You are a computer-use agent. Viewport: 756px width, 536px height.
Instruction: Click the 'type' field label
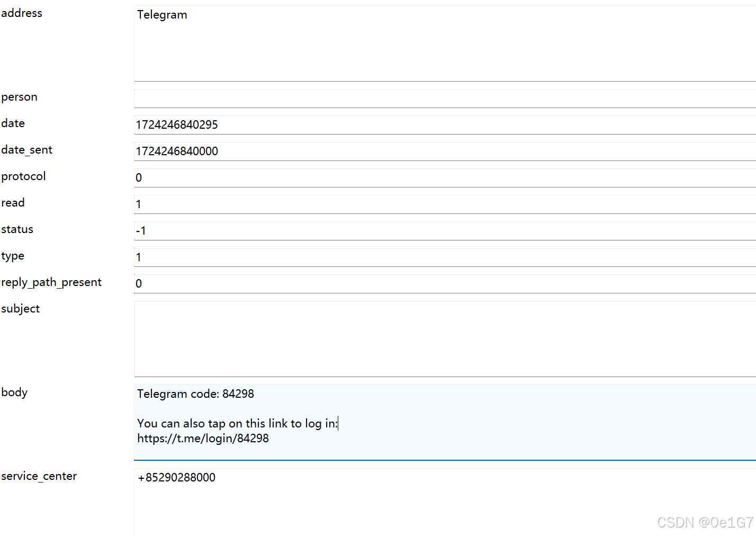13,256
